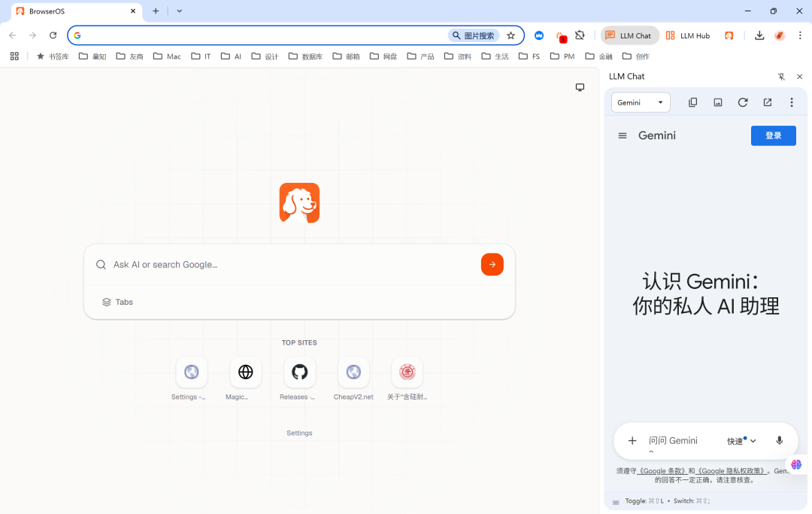Submit search with the orange arrow button
This screenshot has height=514, width=812.
click(x=492, y=265)
